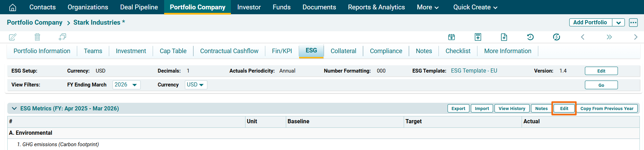Switch to the Cap Table tab
This screenshot has width=644, height=150.
[173, 51]
